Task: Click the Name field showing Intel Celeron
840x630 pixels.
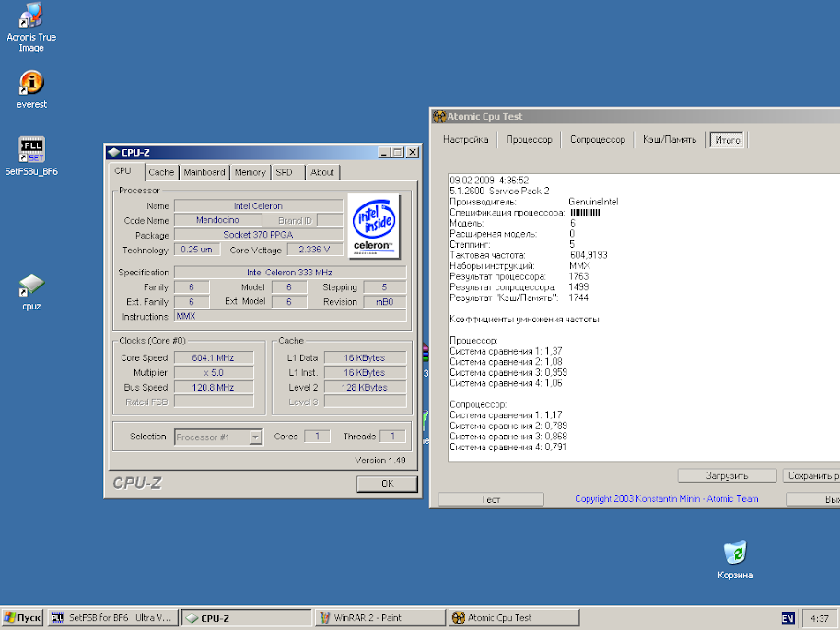Action: 258,205
